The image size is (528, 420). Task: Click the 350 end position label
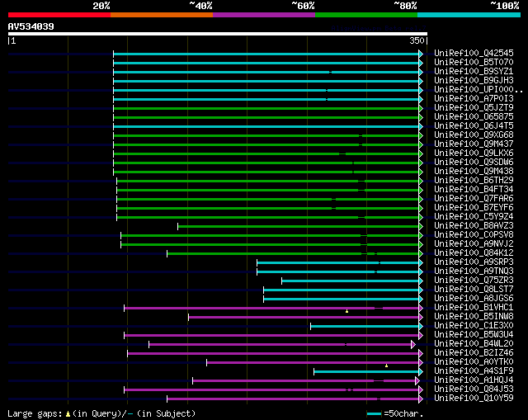pyautogui.click(x=417, y=40)
